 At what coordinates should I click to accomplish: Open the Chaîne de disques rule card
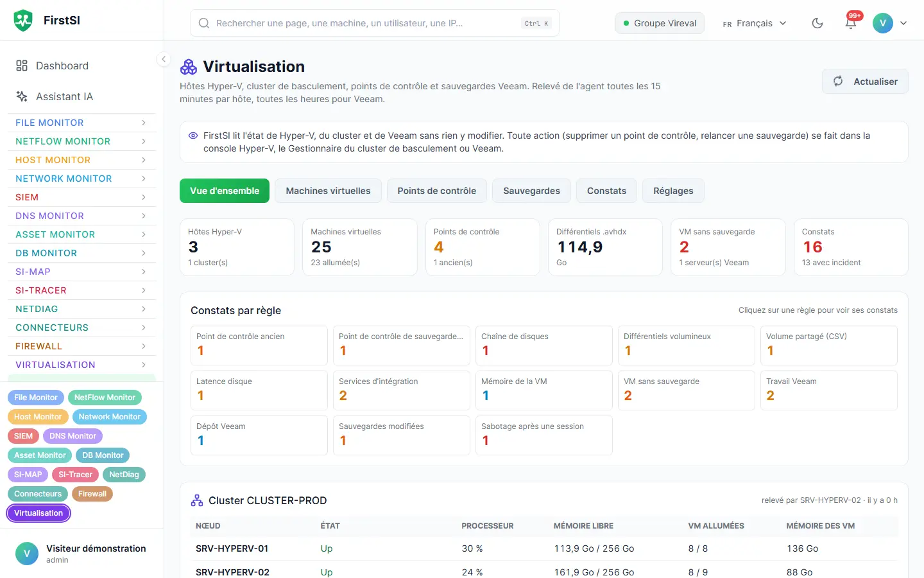(544, 346)
